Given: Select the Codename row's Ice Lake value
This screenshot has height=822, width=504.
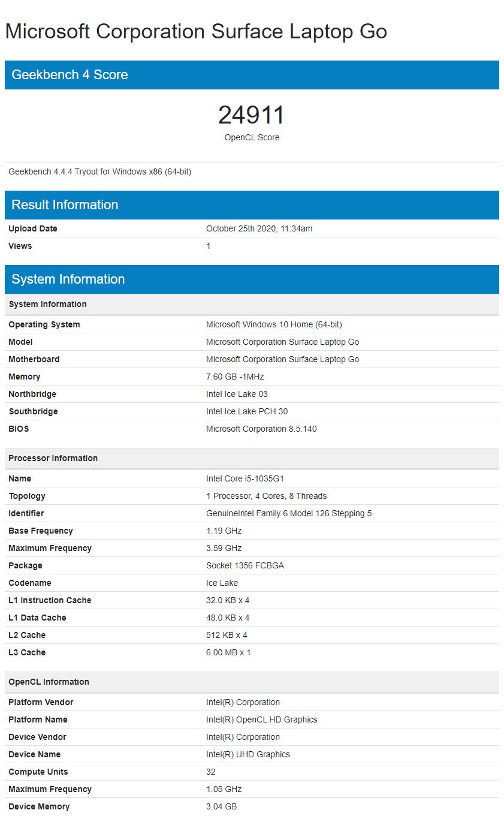Looking at the screenshot, I should [222, 583].
